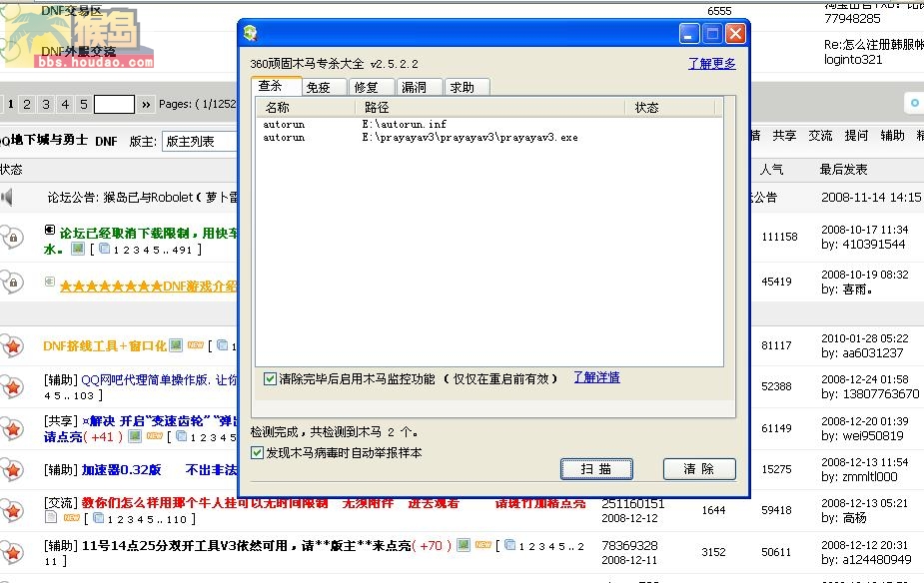The height and width of the screenshot is (583, 924).
Task: Switch to the 免疫 tab
Action: click(324, 87)
